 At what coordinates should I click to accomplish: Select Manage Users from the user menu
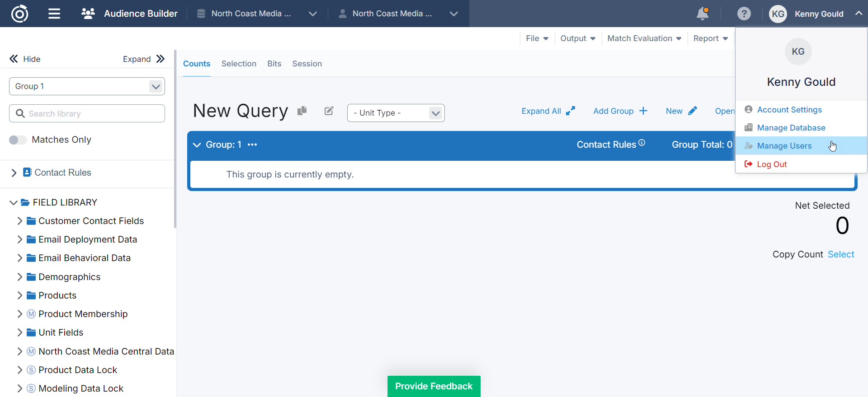coord(784,146)
